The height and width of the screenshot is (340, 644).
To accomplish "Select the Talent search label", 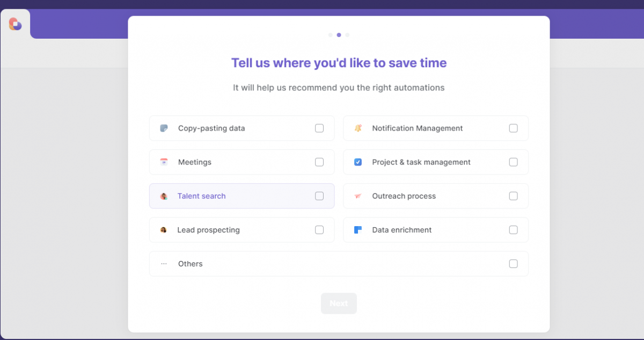I will [201, 196].
